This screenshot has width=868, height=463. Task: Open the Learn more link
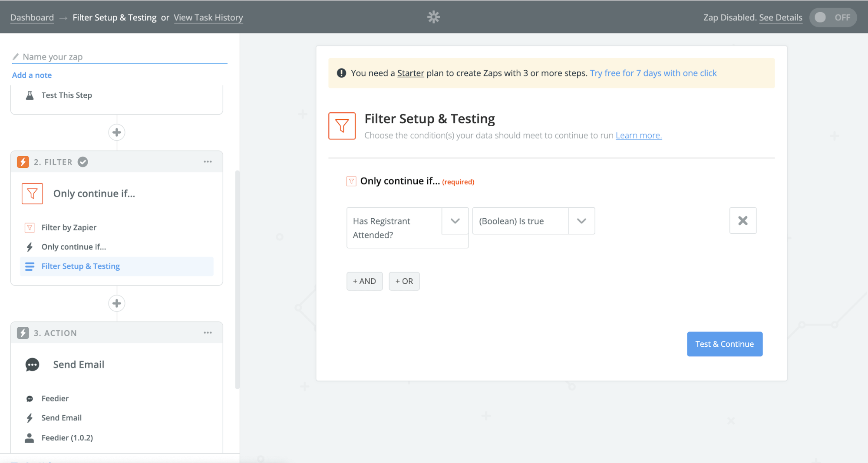pyautogui.click(x=639, y=135)
